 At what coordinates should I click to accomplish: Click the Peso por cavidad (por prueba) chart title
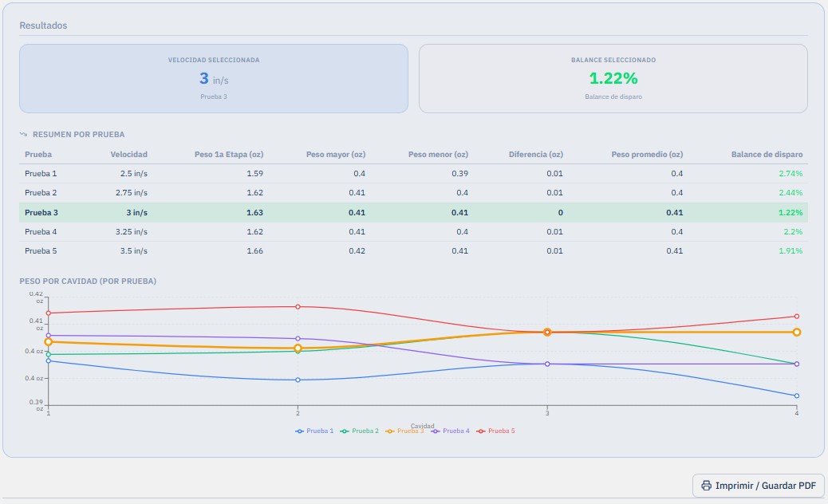tap(88, 282)
